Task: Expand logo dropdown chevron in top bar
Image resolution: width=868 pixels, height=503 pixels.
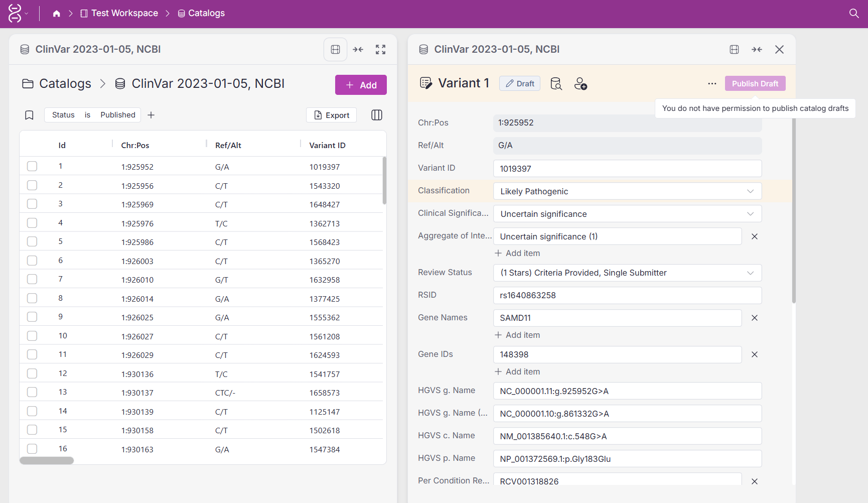Action: pos(27,14)
